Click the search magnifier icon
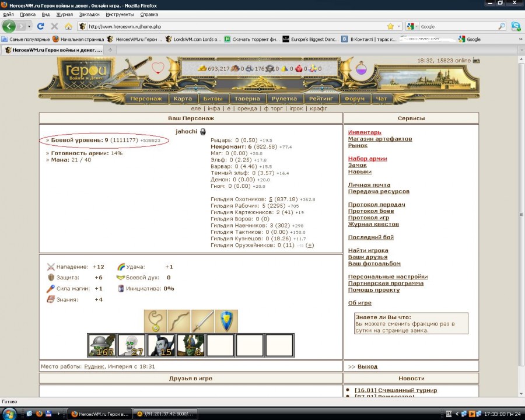Viewport: 525px width, 420px height. pos(502,26)
